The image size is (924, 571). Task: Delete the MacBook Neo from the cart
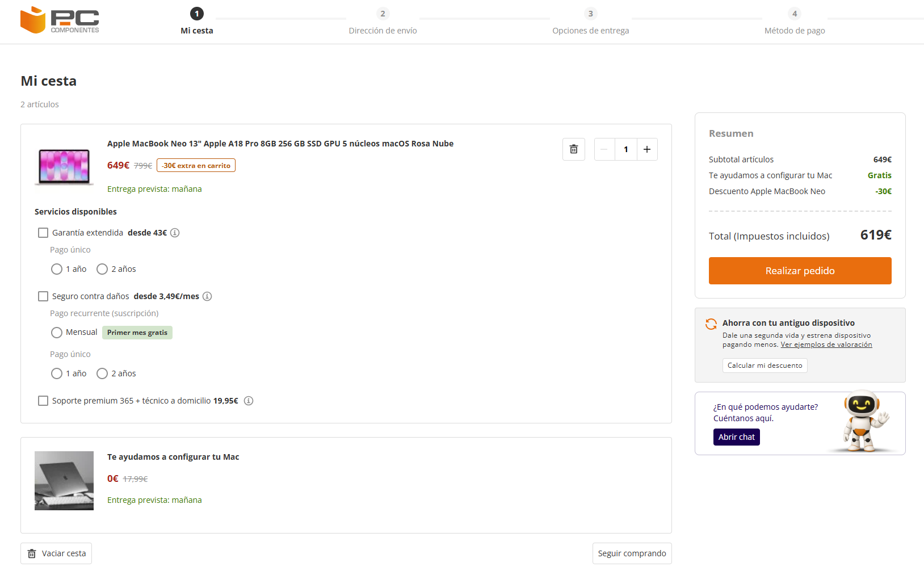574,149
